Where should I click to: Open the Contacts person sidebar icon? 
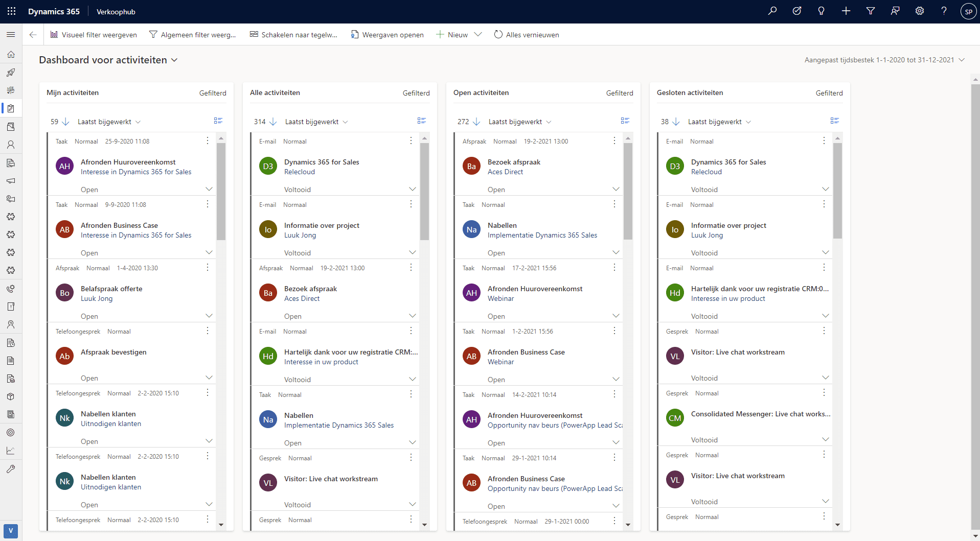[11, 145]
